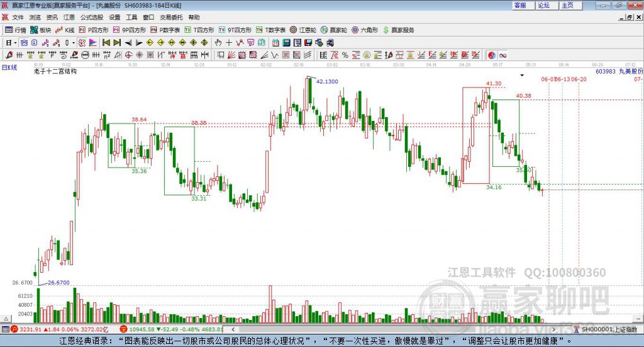
Task: Select the hand pan tool
Action: point(218,43)
